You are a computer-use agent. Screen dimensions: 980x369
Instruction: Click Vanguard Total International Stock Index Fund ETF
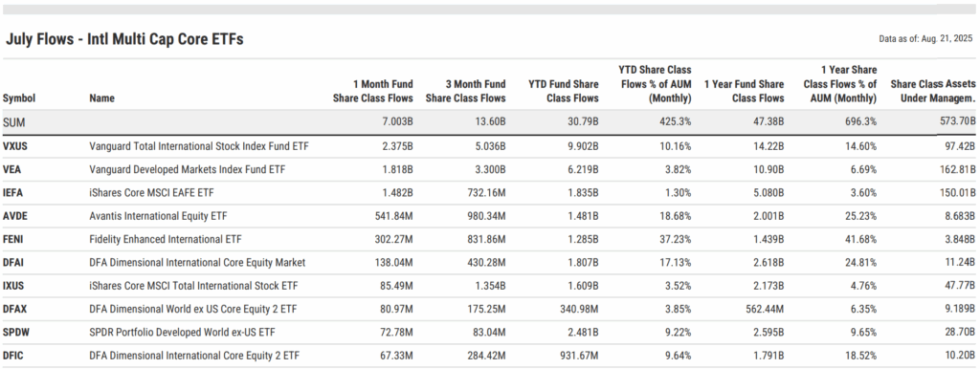click(x=199, y=146)
